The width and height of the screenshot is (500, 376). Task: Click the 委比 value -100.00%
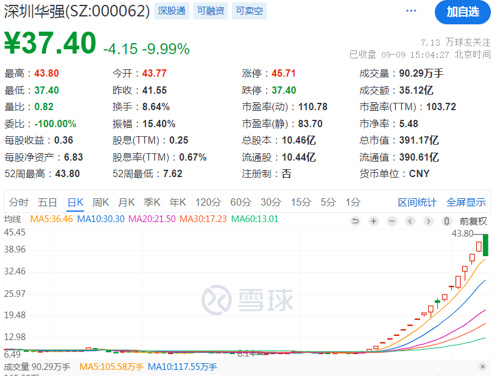click(x=55, y=124)
